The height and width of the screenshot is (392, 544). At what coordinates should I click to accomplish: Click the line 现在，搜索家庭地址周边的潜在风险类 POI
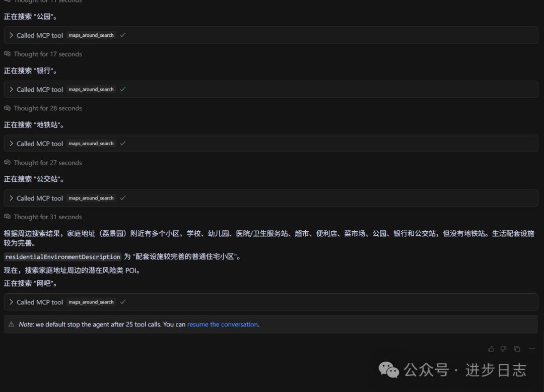point(72,270)
